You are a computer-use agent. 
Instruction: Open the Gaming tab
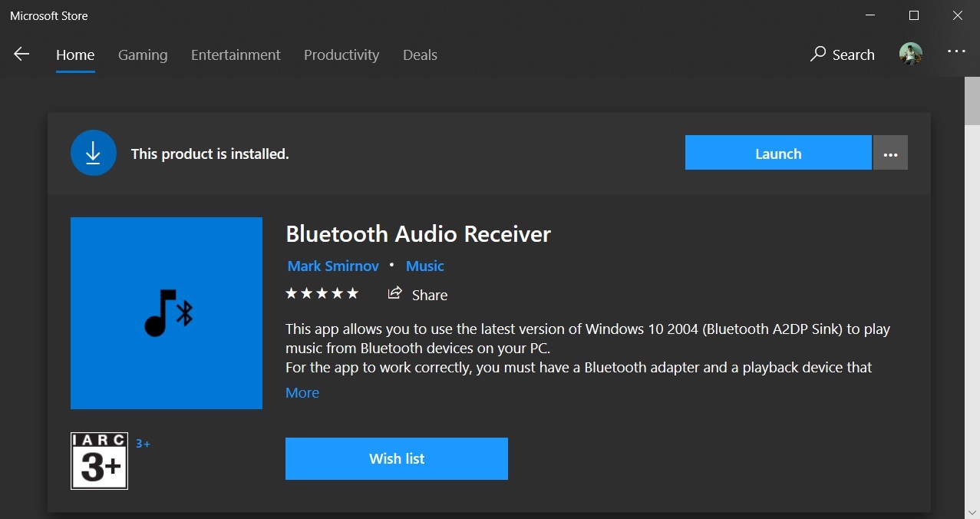[x=143, y=55]
